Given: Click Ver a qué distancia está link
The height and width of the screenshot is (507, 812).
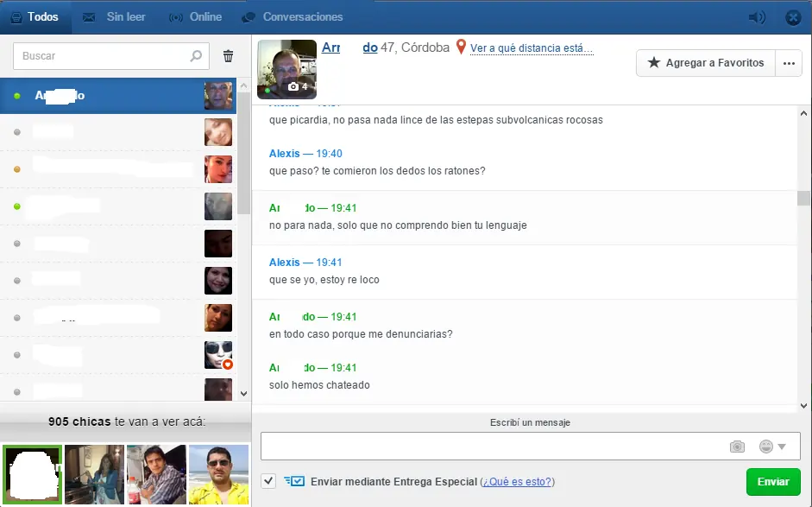Looking at the screenshot, I should [532, 48].
